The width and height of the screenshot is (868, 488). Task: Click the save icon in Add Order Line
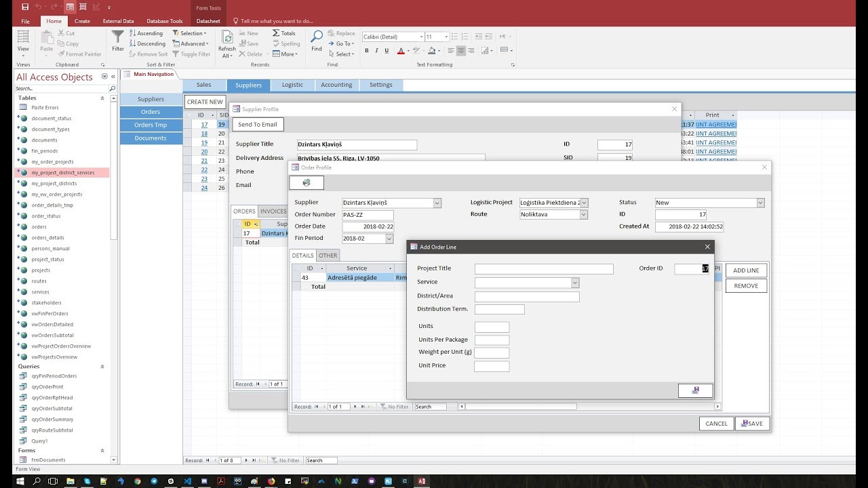[696, 390]
